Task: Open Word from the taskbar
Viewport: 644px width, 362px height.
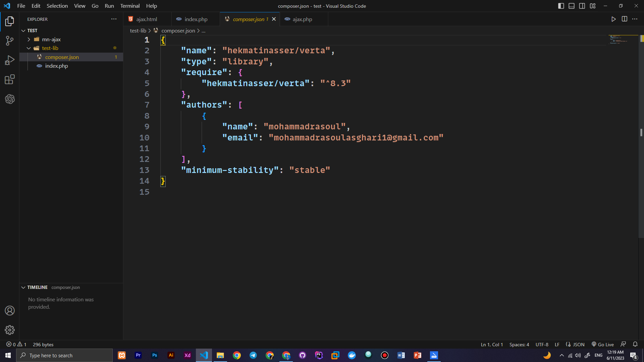Action: [401, 355]
